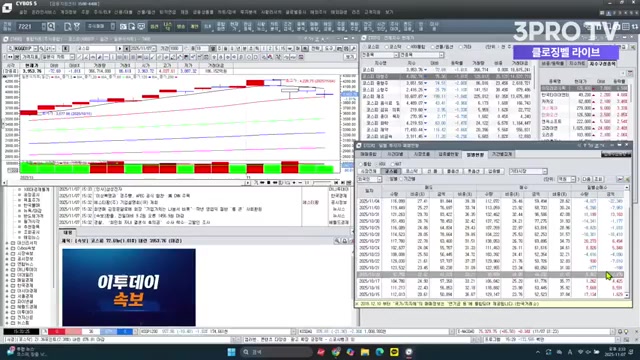This screenshot has width=640, height=360.
Task: Select the 내용 tab above the news content
Action: tap(67, 232)
